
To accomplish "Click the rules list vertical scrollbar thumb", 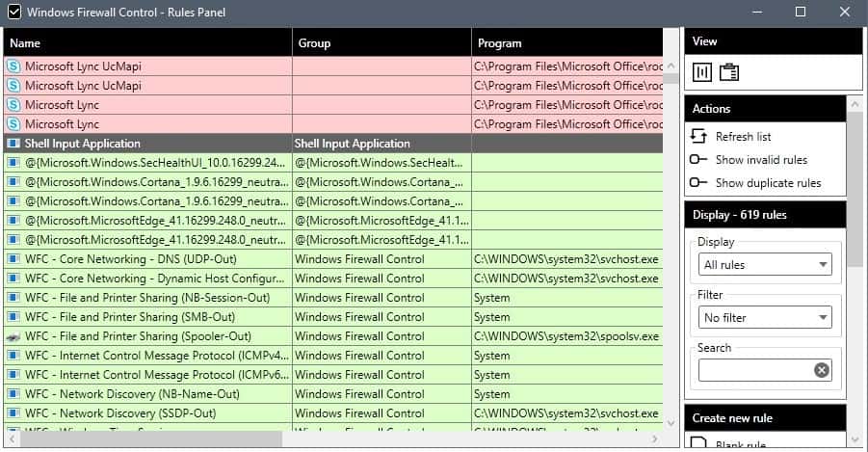I will point(671,78).
